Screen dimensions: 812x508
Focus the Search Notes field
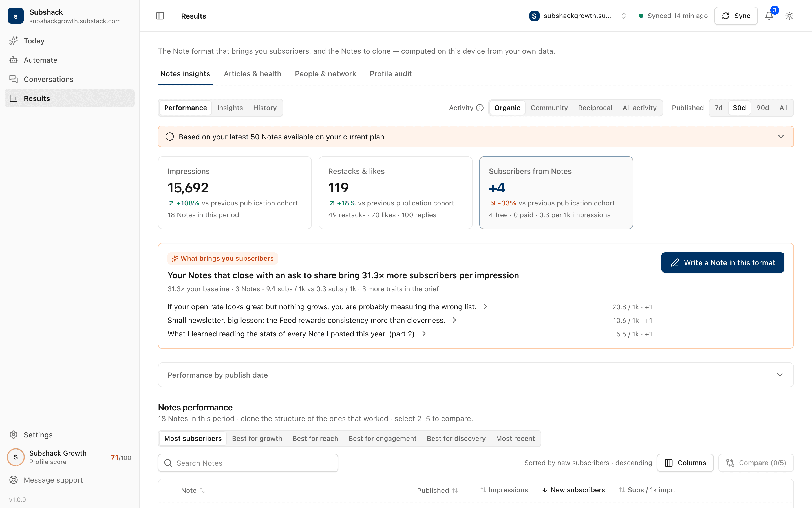pyautogui.click(x=248, y=463)
